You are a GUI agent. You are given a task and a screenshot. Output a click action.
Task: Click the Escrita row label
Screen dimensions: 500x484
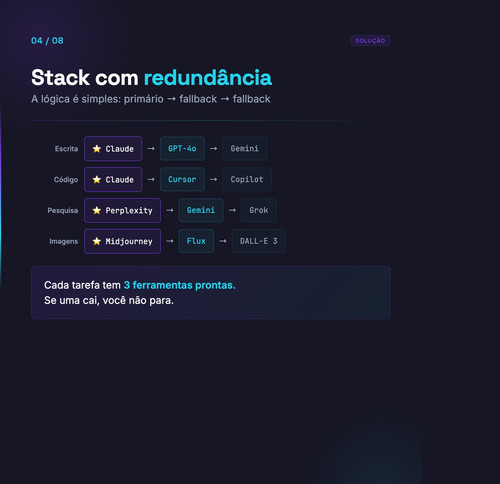coord(66,149)
